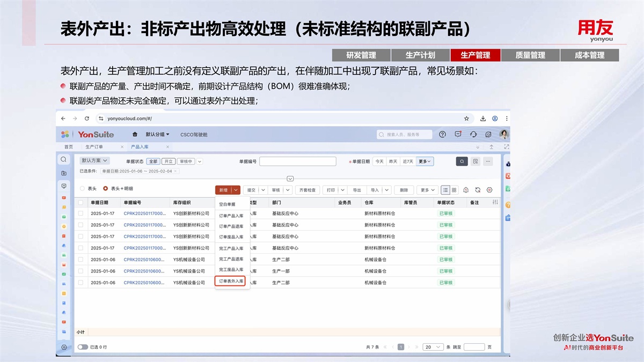Open the customer service headset icon
The width and height of the screenshot is (644, 362).
pyautogui.click(x=473, y=135)
